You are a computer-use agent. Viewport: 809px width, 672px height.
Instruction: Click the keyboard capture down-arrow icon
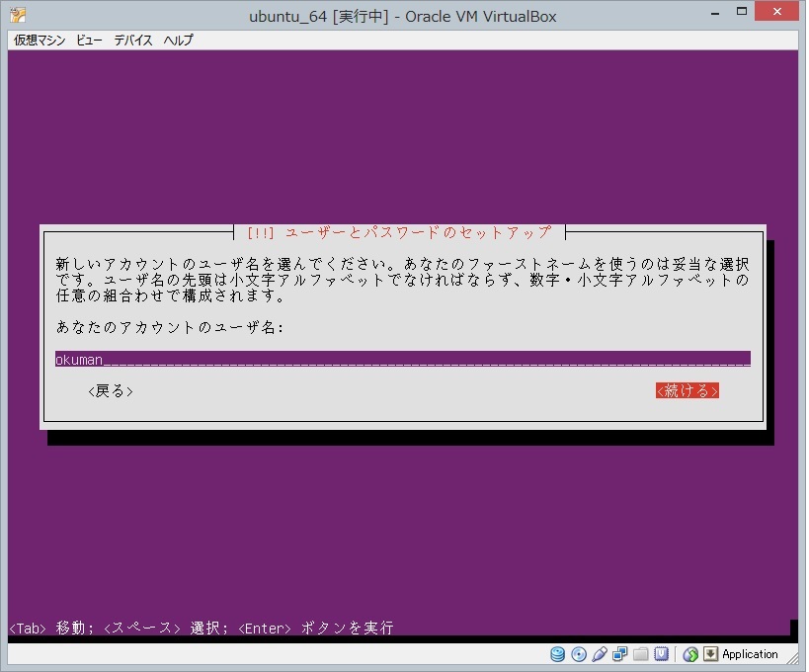click(x=710, y=654)
